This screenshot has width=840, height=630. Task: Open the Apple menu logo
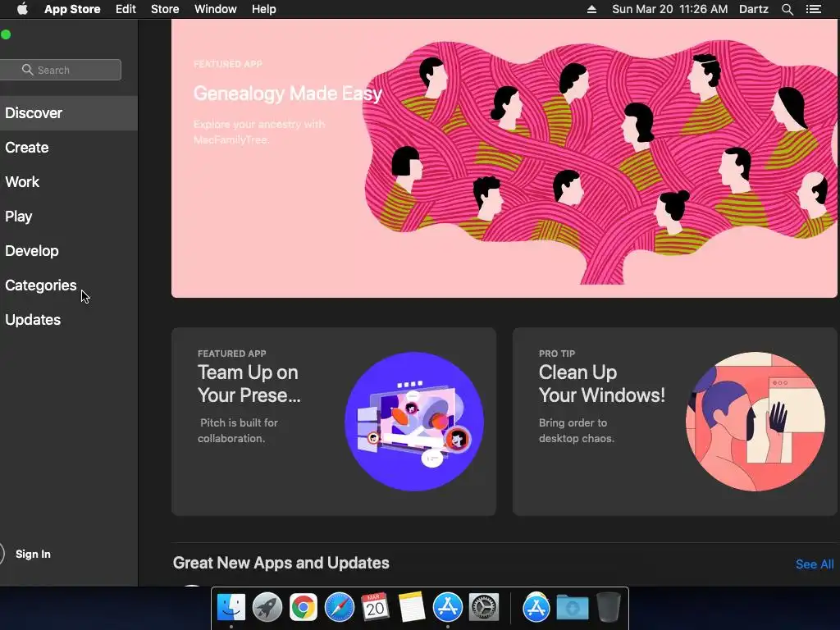point(22,9)
